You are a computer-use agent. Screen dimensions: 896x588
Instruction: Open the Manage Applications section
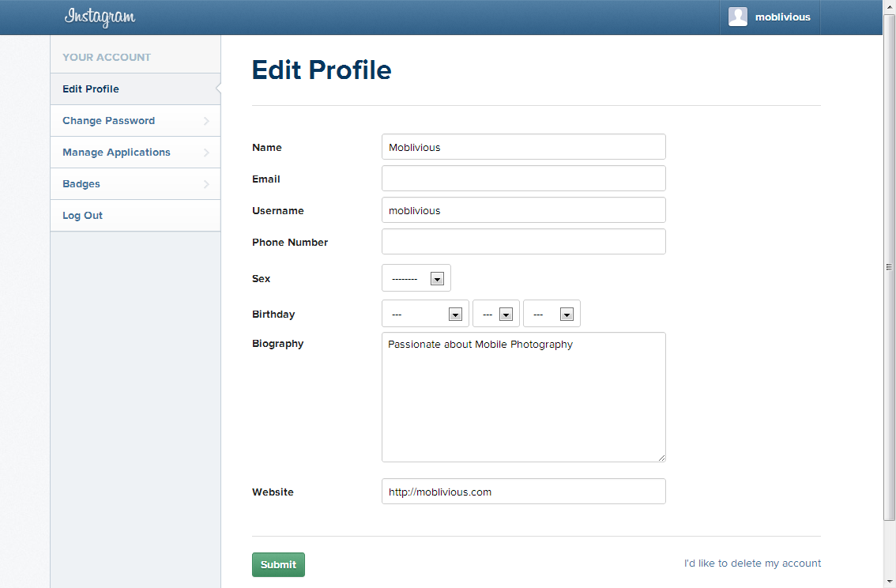tap(116, 152)
